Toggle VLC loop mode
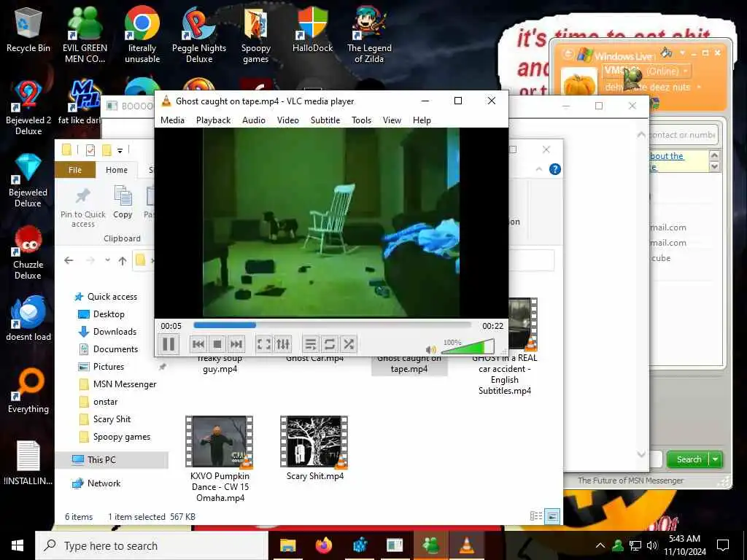747x560 pixels. pyautogui.click(x=330, y=344)
